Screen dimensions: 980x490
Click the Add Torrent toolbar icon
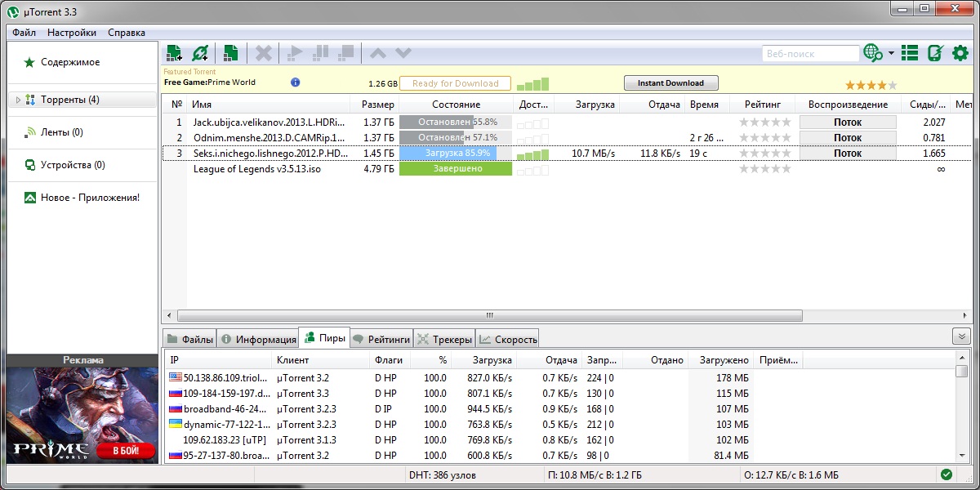(174, 53)
